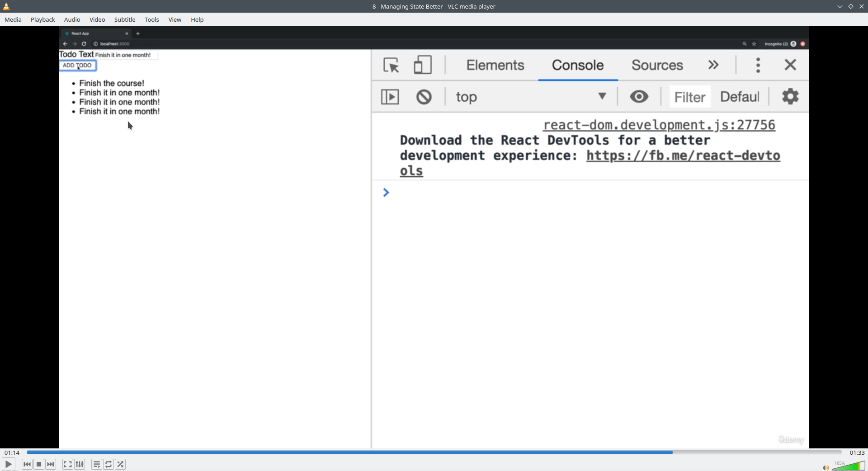Stop playback with the stop button
The image size is (868, 471).
coord(39,464)
